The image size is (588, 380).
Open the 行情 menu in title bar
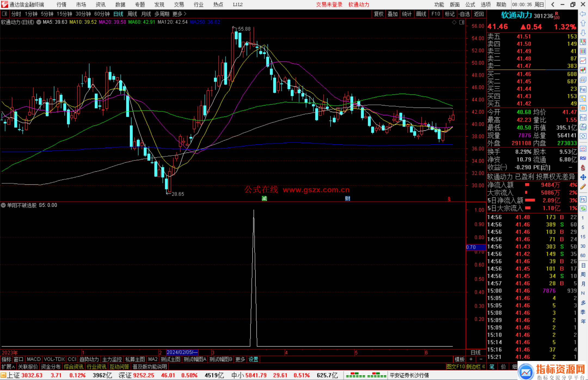click(62, 5)
